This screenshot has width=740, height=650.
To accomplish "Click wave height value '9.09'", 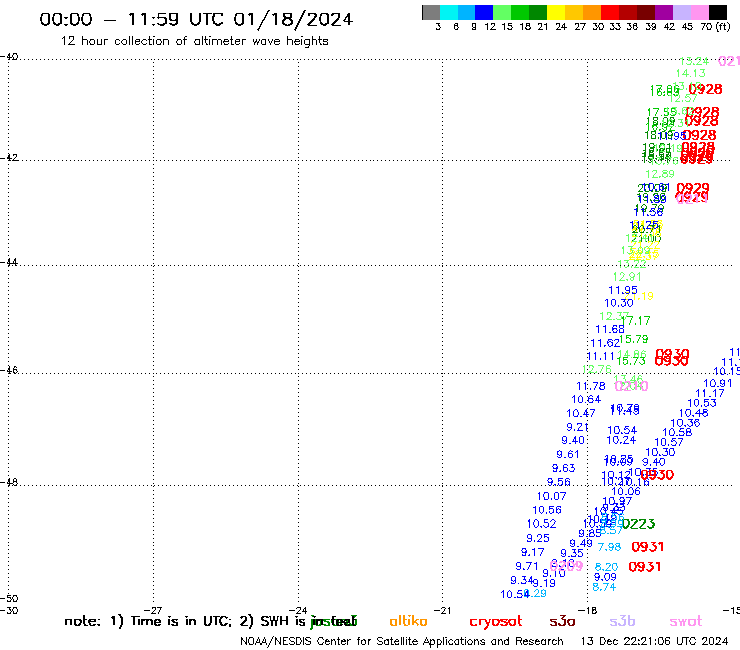I will click(x=605, y=577).
